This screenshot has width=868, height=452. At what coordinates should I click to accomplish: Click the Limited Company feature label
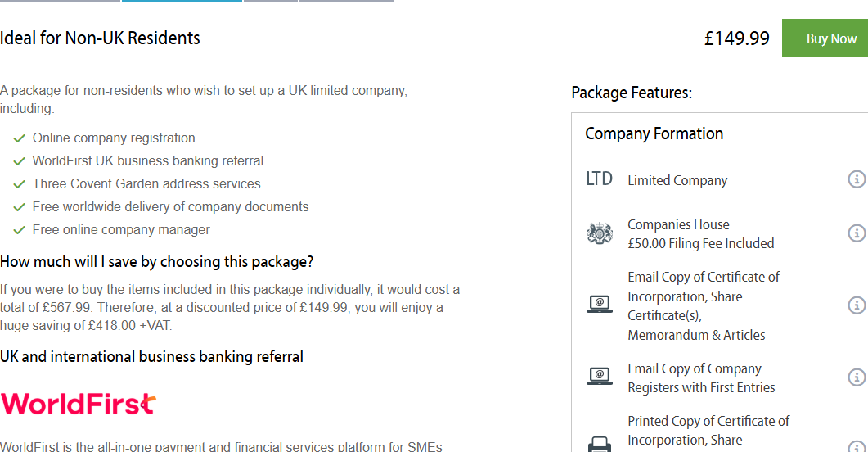click(x=677, y=181)
